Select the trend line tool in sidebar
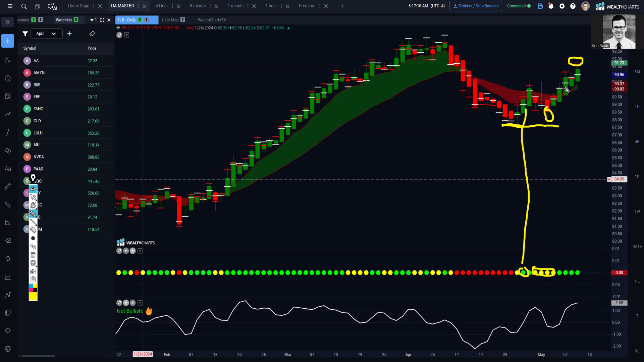Viewport: 644px width, 362px height. point(8,132)
